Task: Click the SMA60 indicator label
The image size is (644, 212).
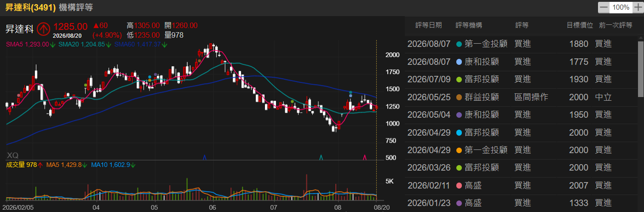Action: (x=137, y=45)
